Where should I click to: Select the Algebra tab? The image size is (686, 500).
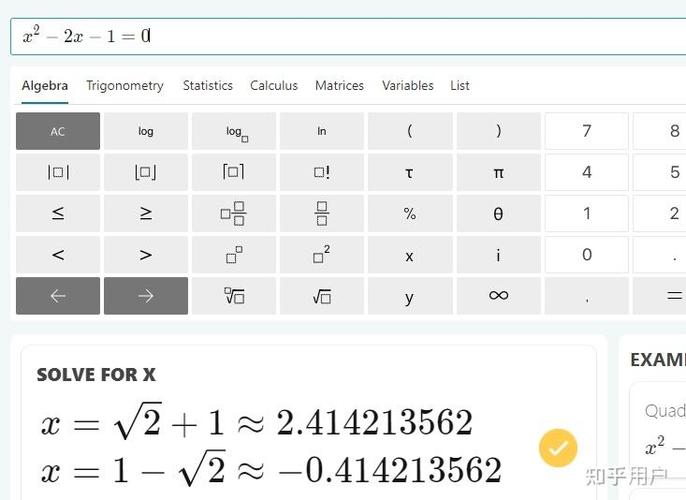pos(45,86)
